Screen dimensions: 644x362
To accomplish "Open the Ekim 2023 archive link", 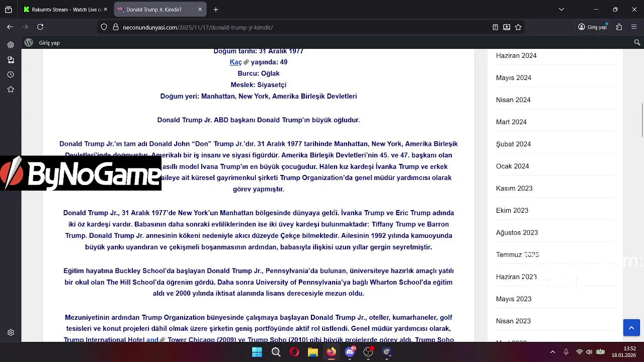I will (512, 210).
